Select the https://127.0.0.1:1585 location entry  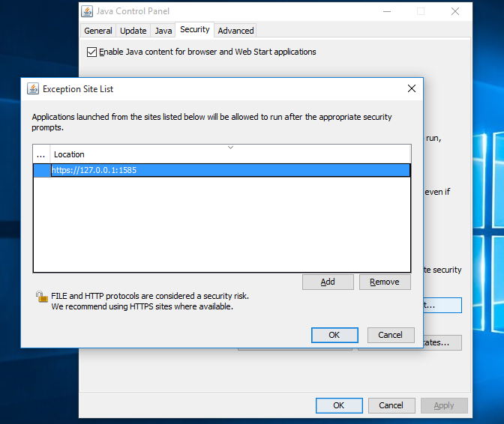[230, 170]
